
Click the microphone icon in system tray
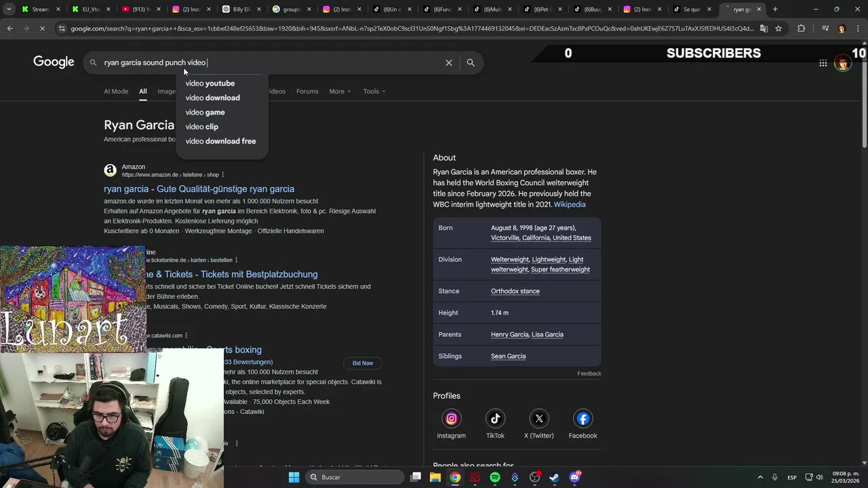click(774, 477)
